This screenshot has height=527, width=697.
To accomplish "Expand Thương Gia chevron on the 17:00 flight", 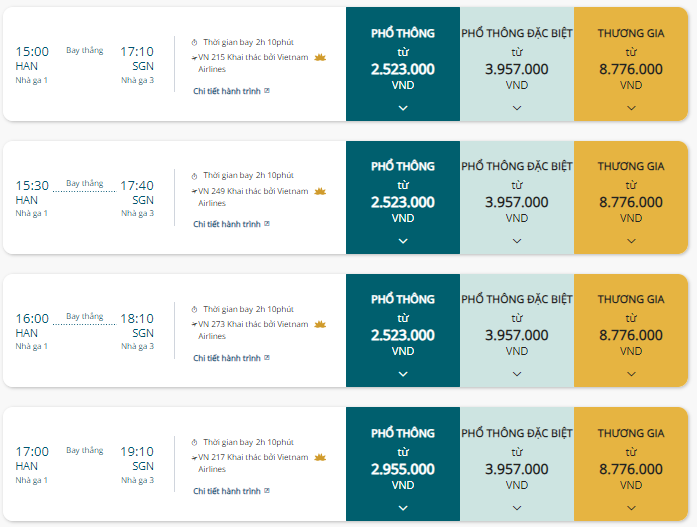I will tap(631, 507).
